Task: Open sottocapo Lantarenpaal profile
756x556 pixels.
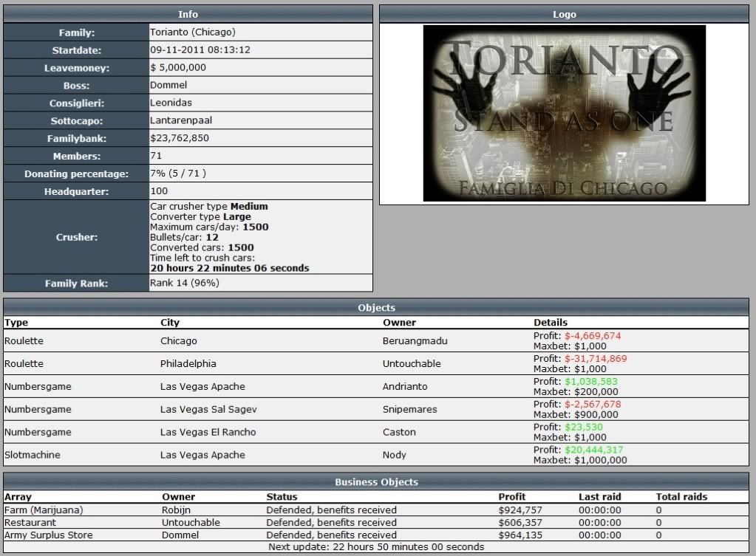Action: click(181, 120)
